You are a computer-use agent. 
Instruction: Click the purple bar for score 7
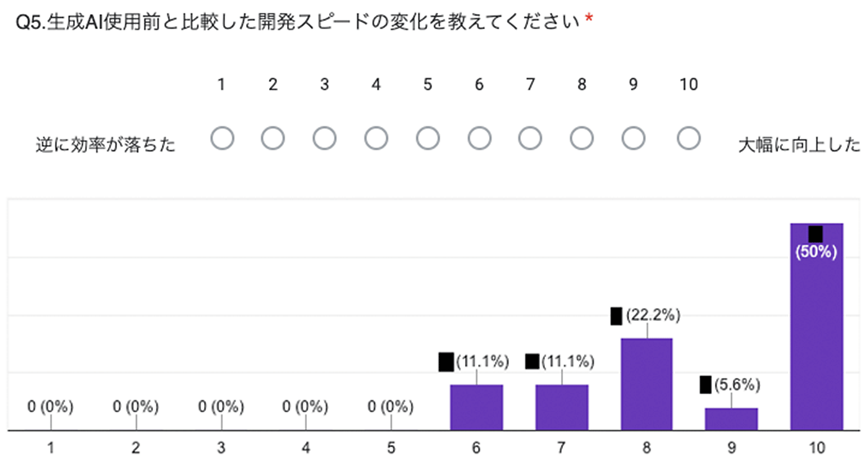pos(562,407)
